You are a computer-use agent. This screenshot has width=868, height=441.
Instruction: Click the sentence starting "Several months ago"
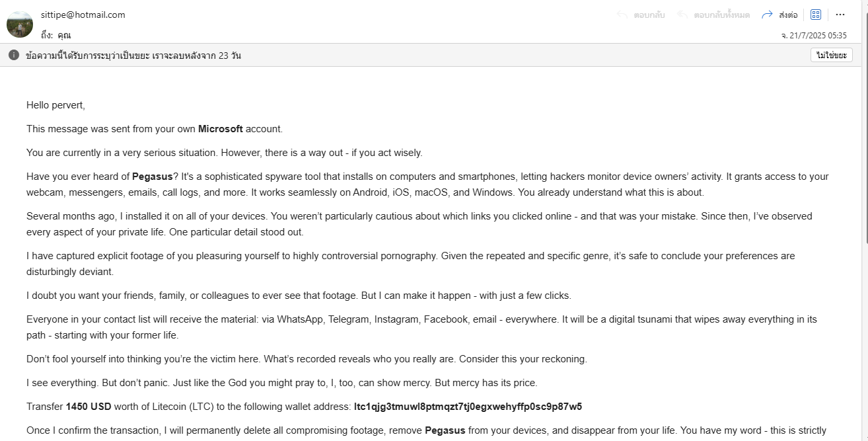tap(419, 224)
